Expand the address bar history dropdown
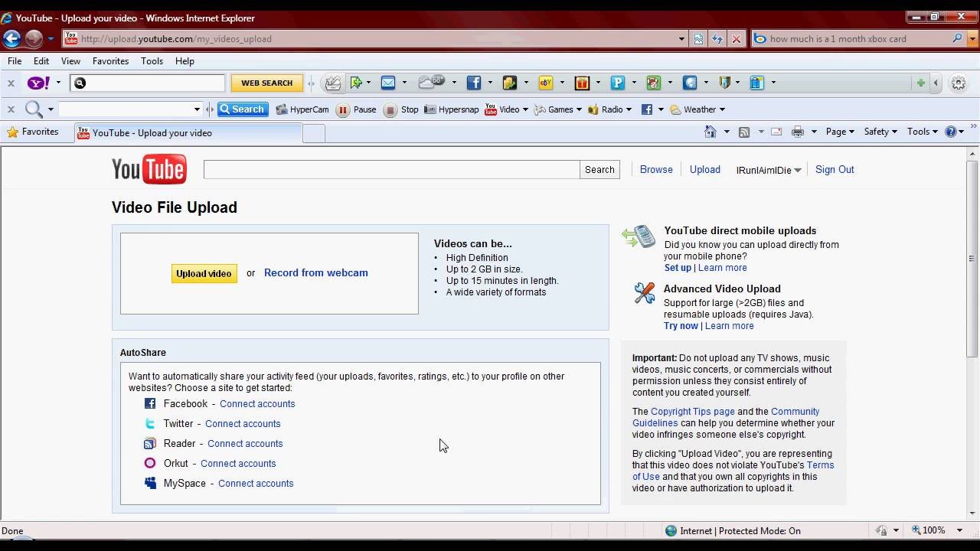This screenshot has width=980, height=551. [681, 39]
